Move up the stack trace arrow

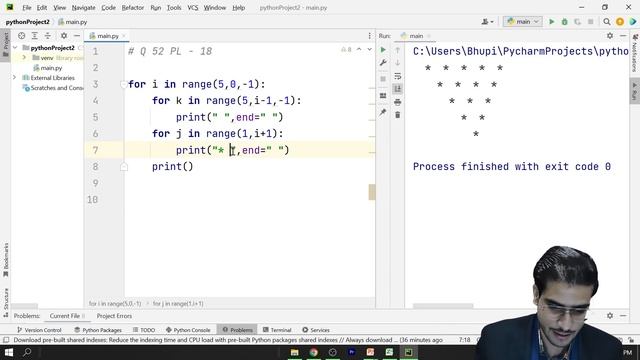pyautogui.click(x=398, y=50)
